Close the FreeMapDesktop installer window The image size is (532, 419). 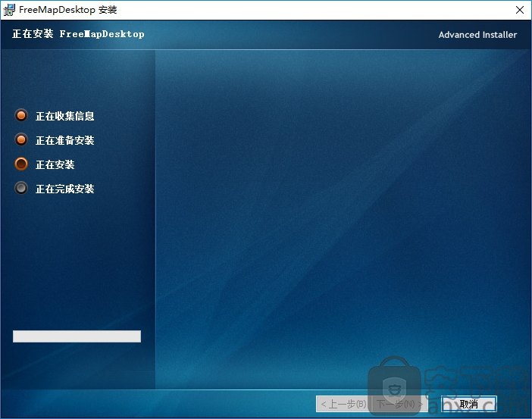(x=520, y=10)
